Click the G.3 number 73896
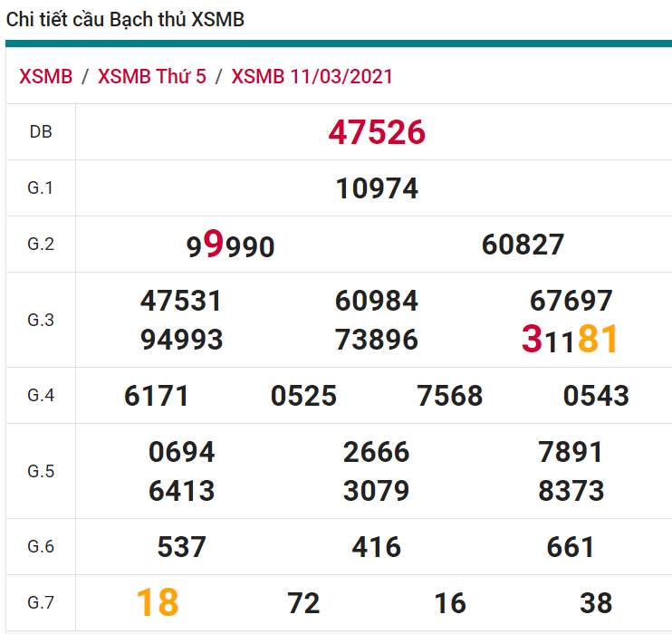The image size is (672, 634). tap(377, 340)
